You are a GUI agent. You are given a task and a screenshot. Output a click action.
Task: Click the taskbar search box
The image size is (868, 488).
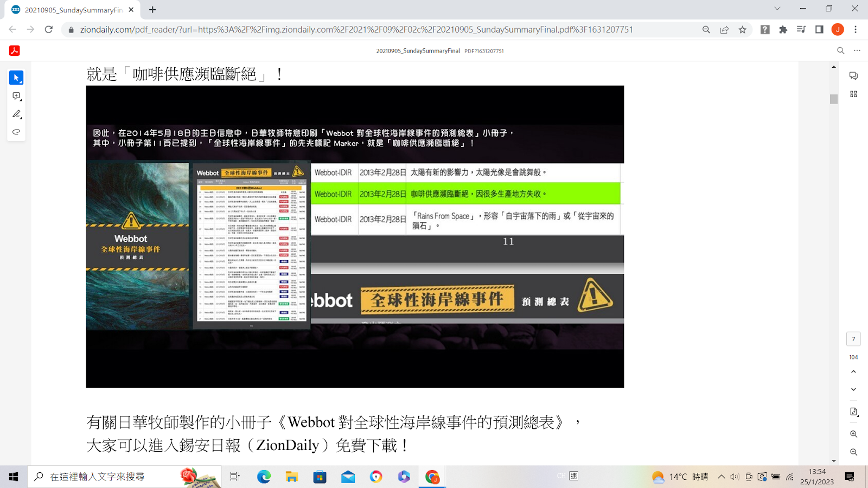tap(124, 477)
